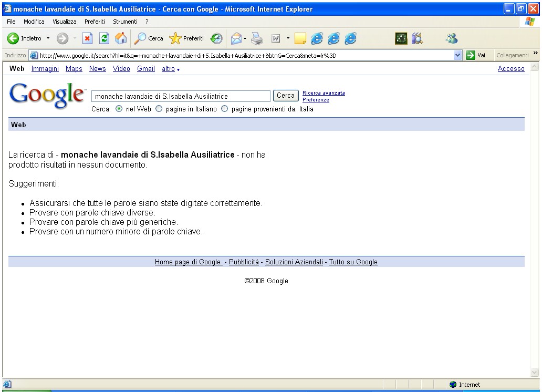Viewport: 542px width, 392px height.
Task: Open the Preferiti menu in the menu bar
Action: coord(95,22)
